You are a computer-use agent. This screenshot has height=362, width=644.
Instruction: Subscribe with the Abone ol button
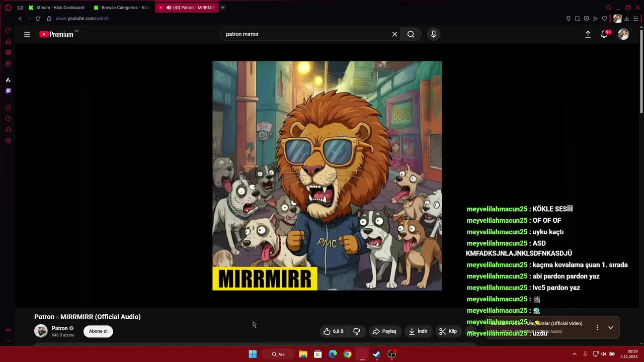(98, 331)
